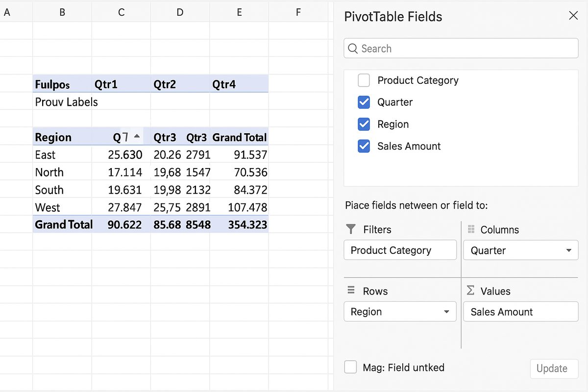Screen dimensions: 588x392
Task: Click the South row label
Action: pos(49,190)
